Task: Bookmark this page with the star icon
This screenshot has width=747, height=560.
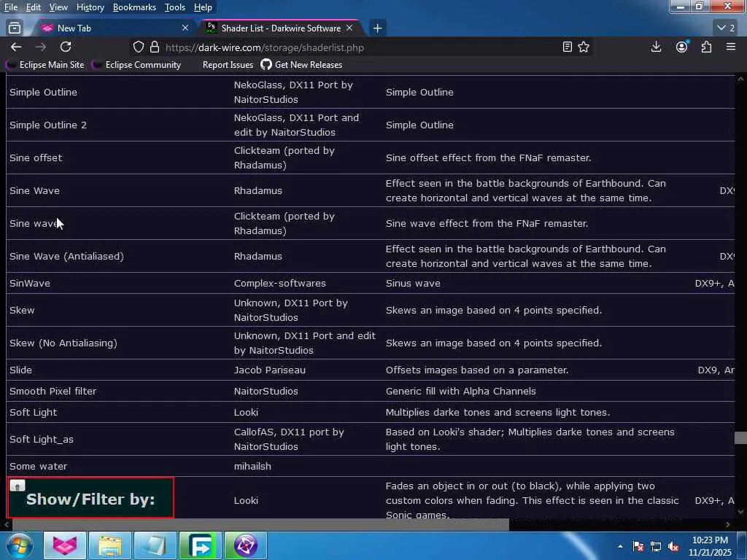Action: 584,47
